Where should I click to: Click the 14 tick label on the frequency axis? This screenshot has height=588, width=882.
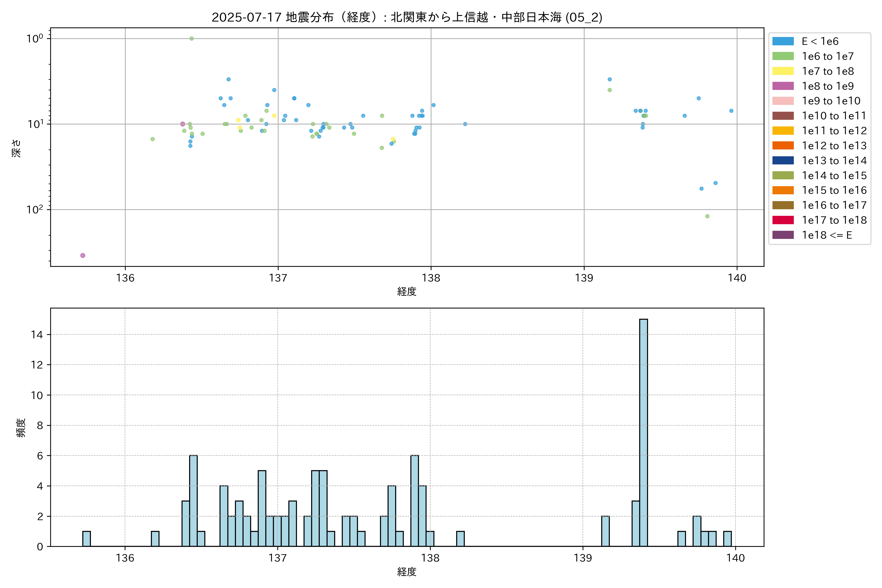[x=37, y=334]
